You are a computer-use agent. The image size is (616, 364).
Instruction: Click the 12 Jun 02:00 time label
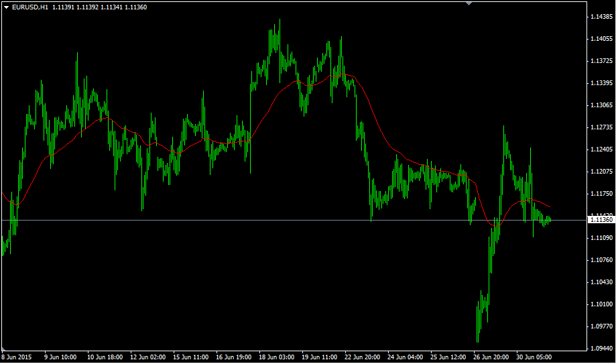coord(147,357)
